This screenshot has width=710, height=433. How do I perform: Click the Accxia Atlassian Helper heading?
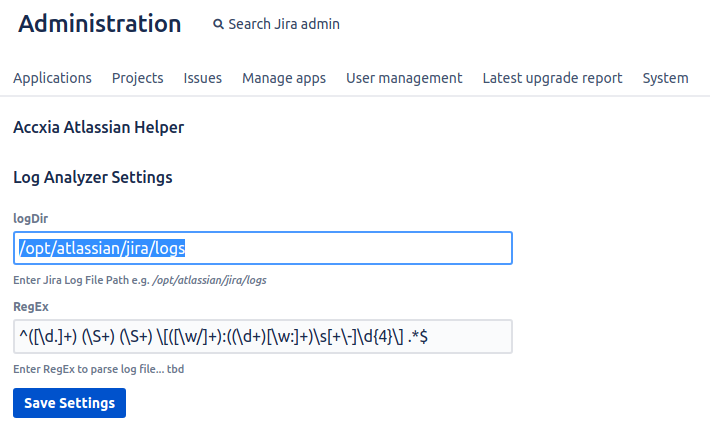pos(98,127)
